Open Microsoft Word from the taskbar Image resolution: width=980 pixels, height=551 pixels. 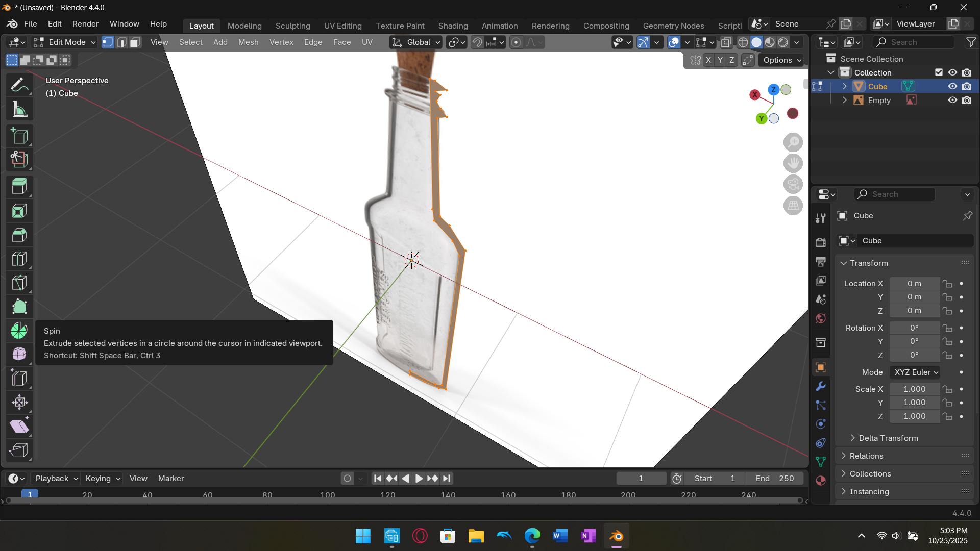(x=560, y=536)
